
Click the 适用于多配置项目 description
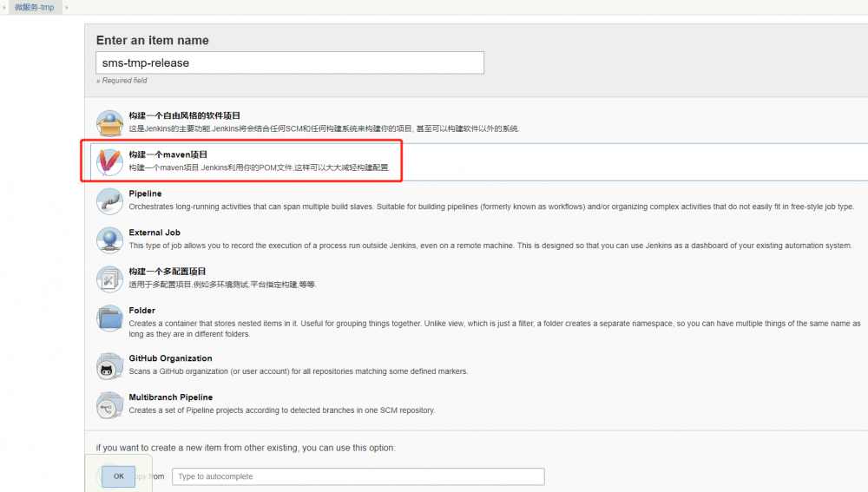click(222, 285)
